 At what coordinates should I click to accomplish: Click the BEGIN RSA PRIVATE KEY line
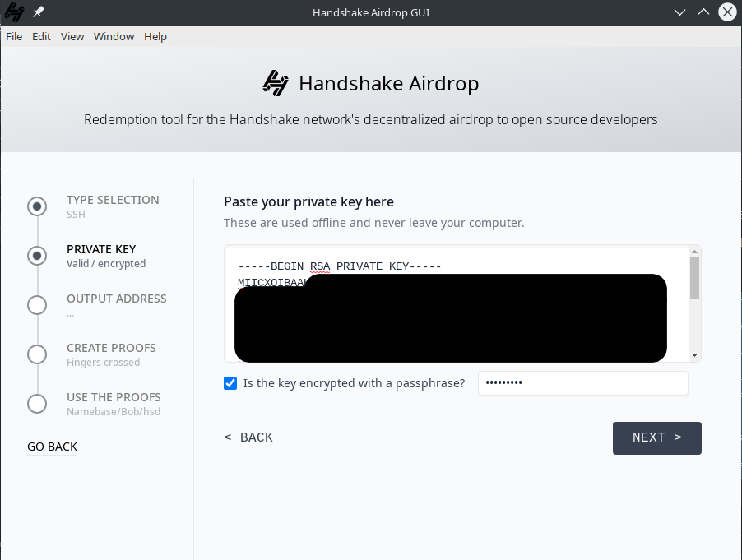coord(339,266)
